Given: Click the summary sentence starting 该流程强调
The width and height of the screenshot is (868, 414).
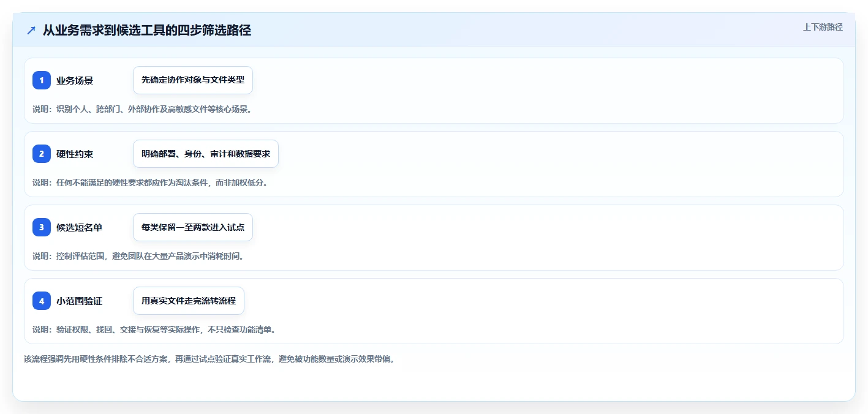Looking at the screenshot, I should 210,359.
